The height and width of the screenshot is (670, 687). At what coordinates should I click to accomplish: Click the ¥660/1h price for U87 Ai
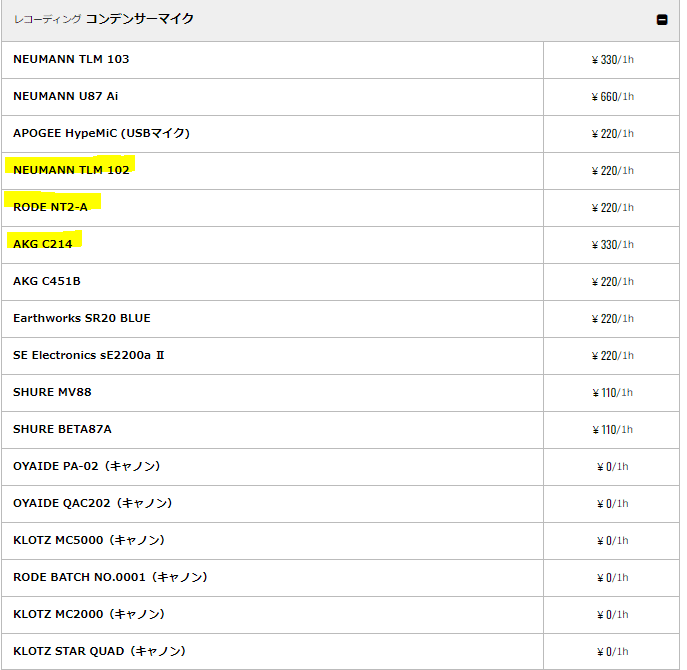(x=612, y=96)
